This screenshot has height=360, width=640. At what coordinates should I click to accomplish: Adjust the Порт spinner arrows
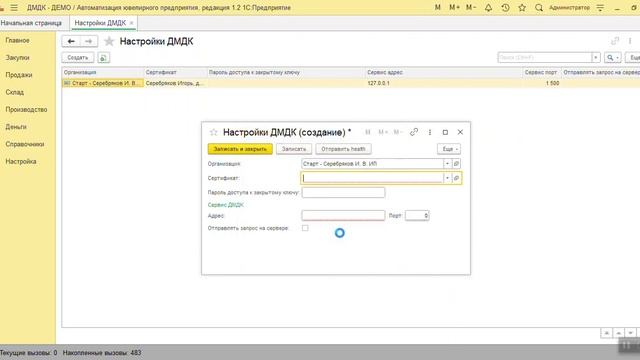426,216
